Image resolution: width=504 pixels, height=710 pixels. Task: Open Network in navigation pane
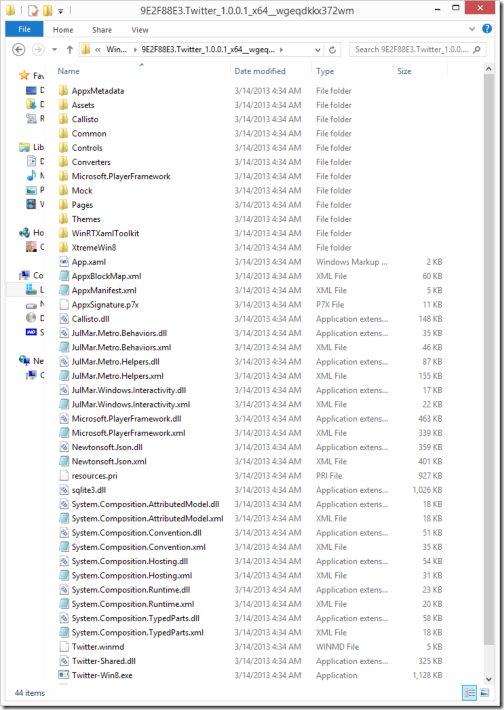(24, 360)
